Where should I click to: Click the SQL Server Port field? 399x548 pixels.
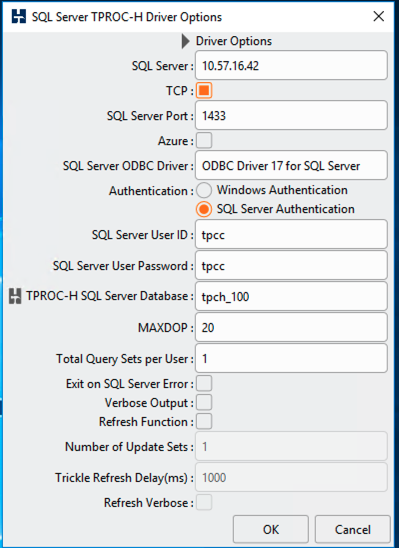click(x=291, y=115)
